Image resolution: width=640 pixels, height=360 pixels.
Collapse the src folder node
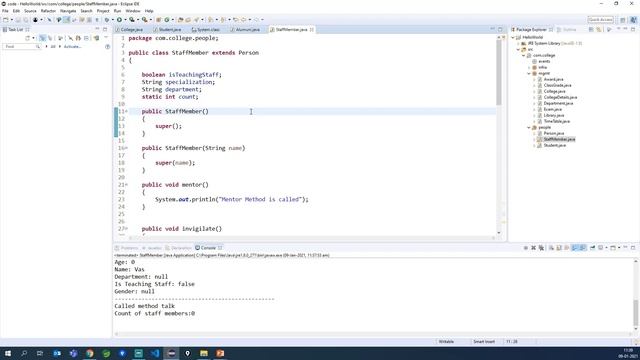point(518,49)
